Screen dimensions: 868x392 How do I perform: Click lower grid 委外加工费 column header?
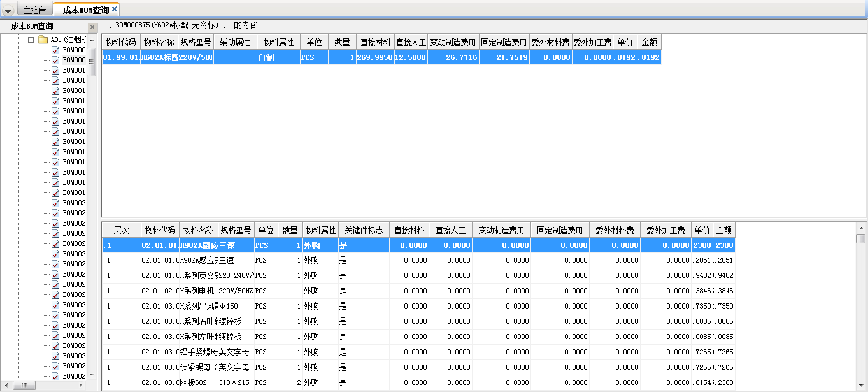(665, 230)
